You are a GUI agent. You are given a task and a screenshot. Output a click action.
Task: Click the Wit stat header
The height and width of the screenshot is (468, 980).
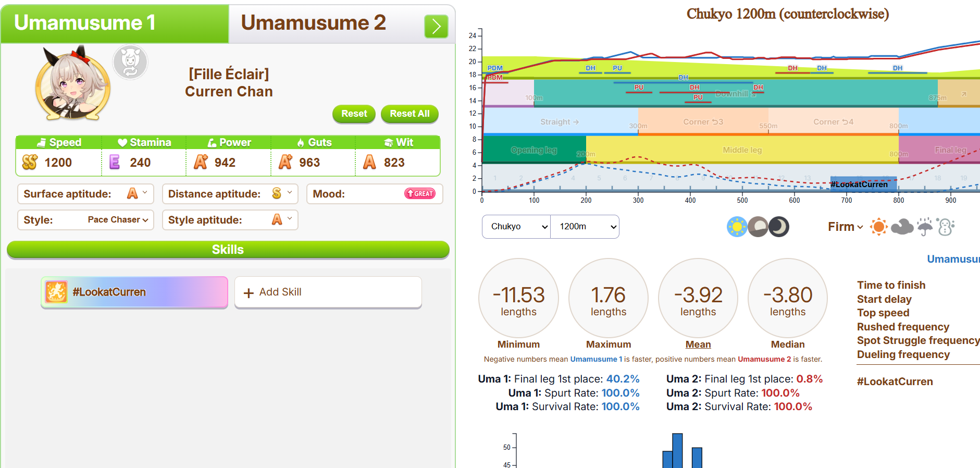[x=398, y=142]
